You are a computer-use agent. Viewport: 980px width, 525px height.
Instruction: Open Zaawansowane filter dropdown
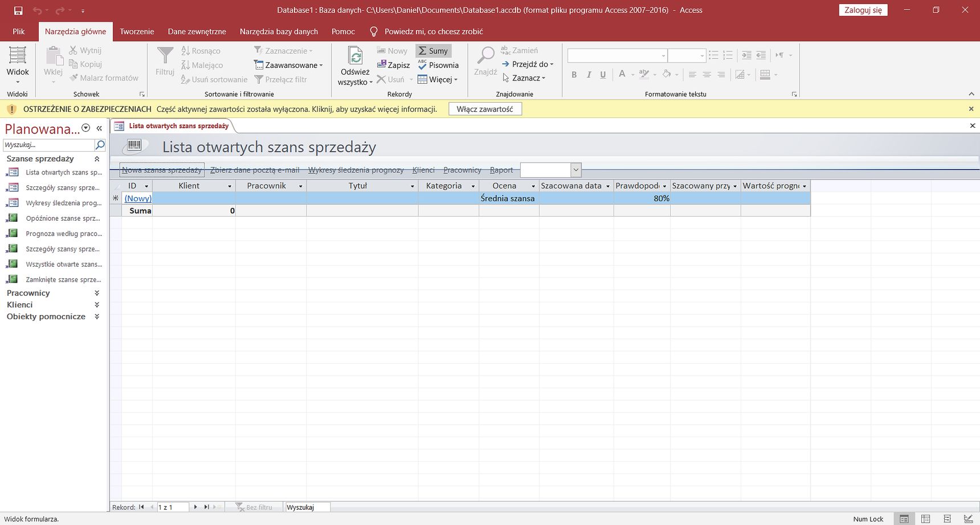tap(288, 65)
